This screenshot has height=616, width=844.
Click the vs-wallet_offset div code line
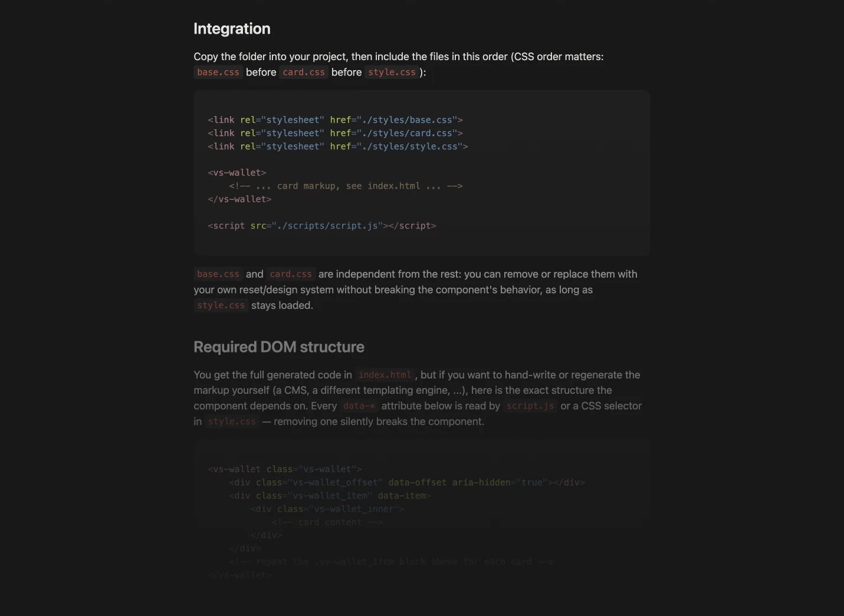click(x=407, y=482)
